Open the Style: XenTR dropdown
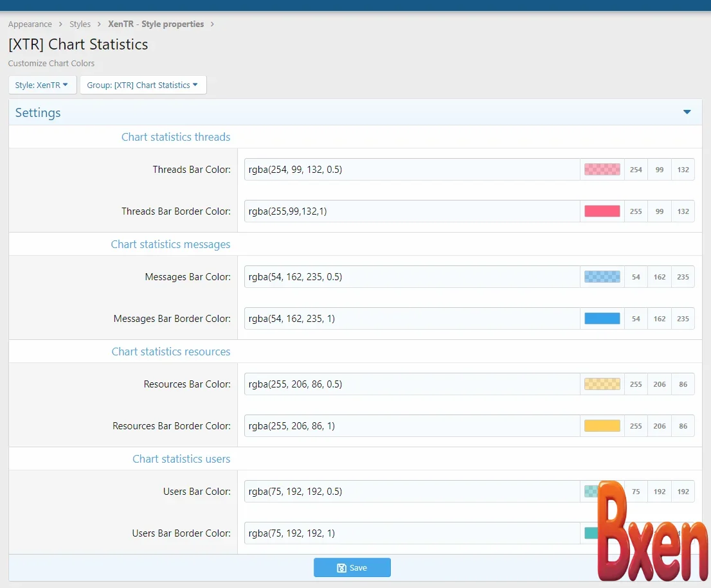This screenshot has height=588, width=711. 42,85
